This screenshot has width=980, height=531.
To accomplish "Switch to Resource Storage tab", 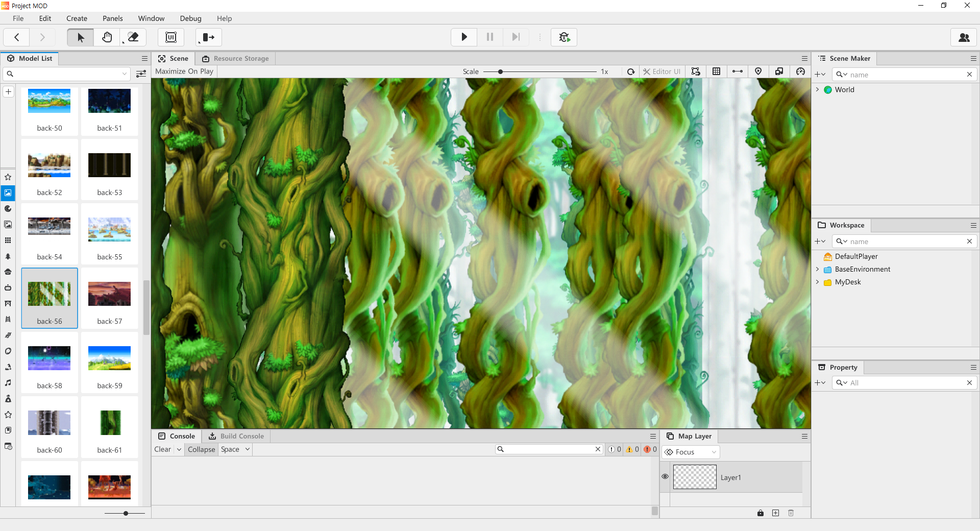I will [x=235, y=59].
